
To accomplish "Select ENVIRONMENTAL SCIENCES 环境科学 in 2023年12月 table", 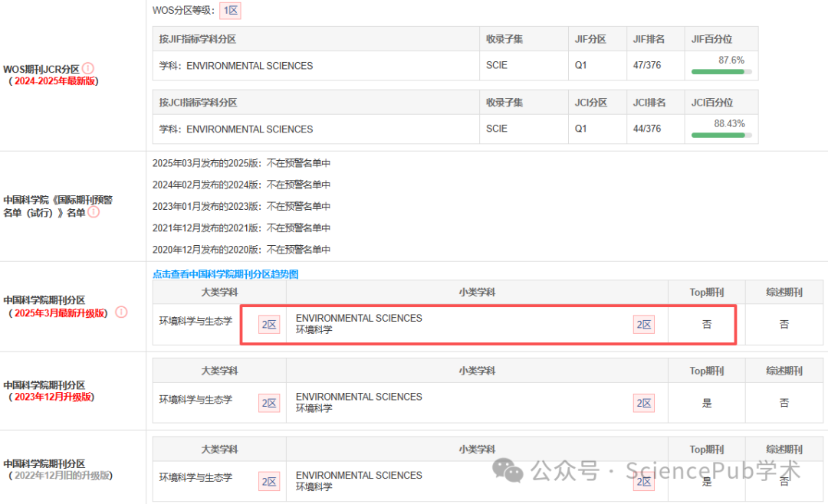I will [359, 403].
